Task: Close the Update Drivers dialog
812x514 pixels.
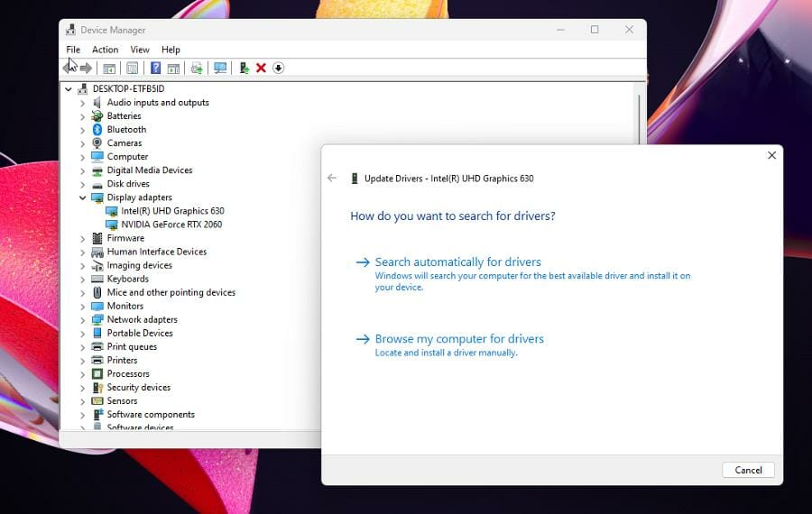Action: coord(771,155)
